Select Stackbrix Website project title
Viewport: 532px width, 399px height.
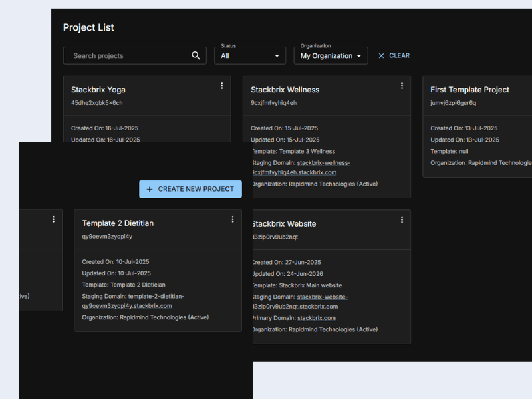(284, 224)
